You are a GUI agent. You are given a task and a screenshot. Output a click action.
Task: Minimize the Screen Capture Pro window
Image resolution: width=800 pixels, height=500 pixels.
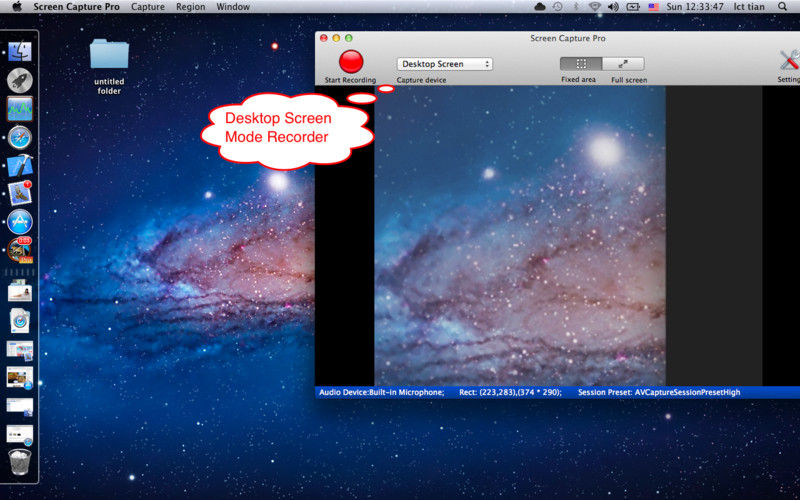click(x=336, y=38)
